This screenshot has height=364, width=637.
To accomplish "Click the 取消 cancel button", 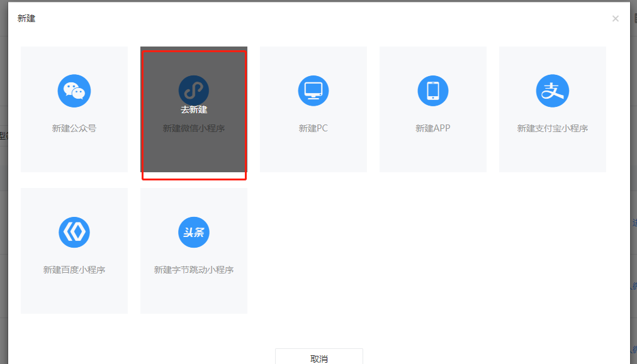I will pos(319,357).
